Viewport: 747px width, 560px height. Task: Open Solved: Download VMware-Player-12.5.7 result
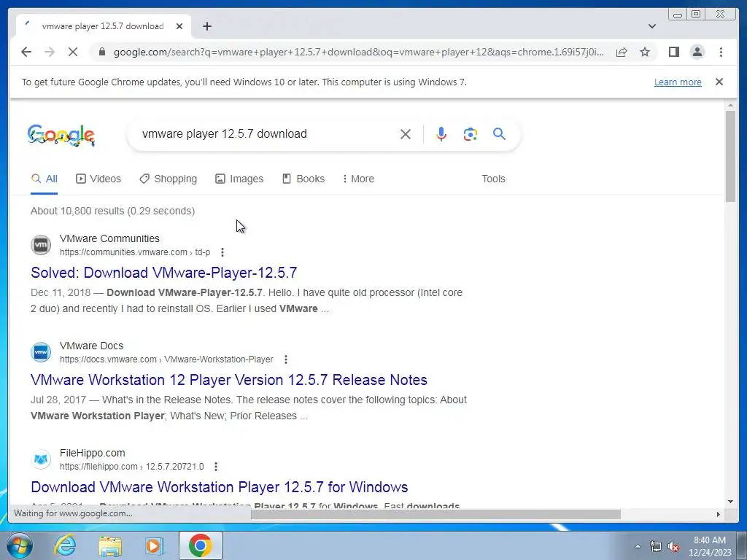click(x=164, y=273)
